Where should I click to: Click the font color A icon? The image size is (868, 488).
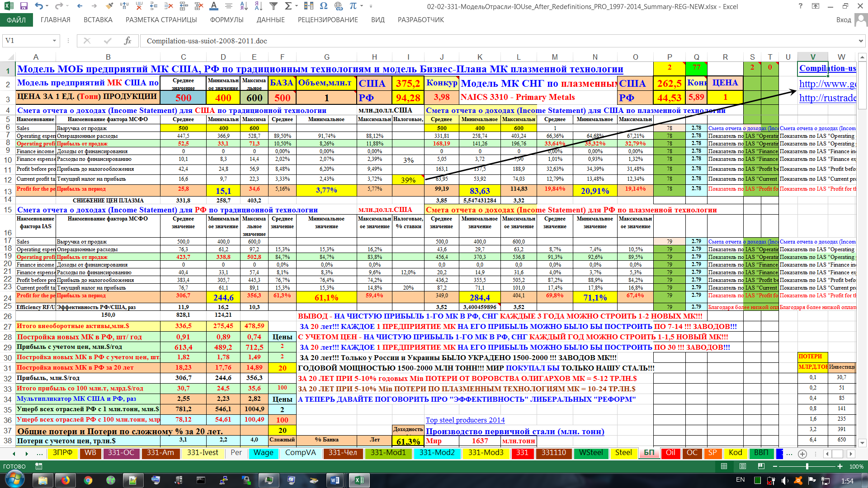point(214,6)
